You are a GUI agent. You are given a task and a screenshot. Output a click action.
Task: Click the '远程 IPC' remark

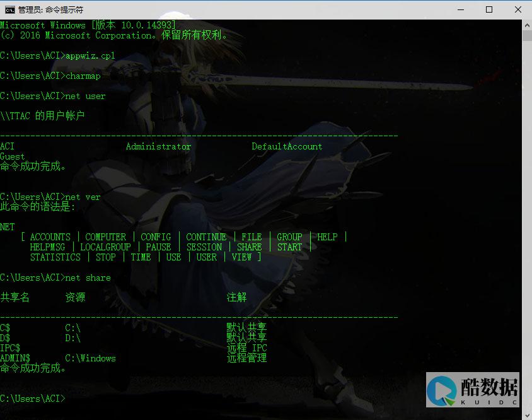tap(246, 348)
